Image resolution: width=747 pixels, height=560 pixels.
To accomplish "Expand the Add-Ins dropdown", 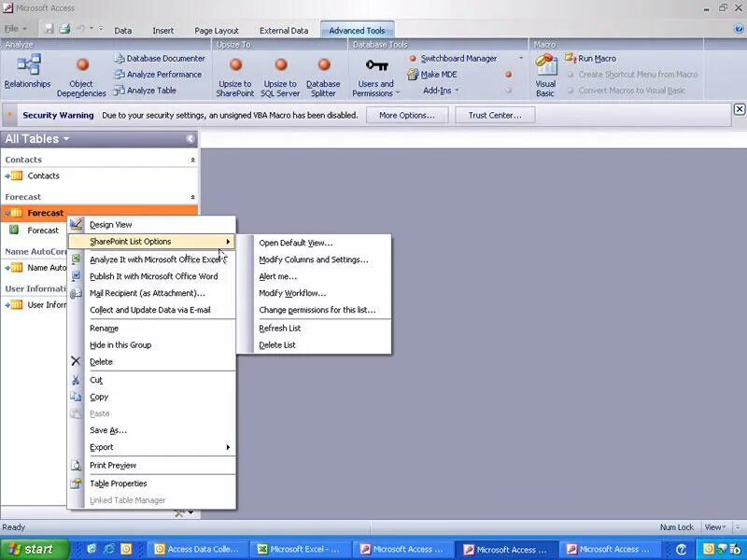I will point(441,91).
